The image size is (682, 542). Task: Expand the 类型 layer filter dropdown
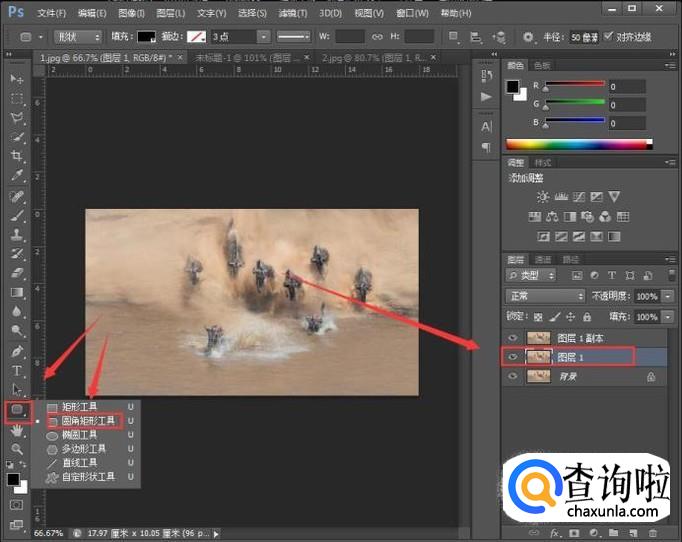pos(533,275)
